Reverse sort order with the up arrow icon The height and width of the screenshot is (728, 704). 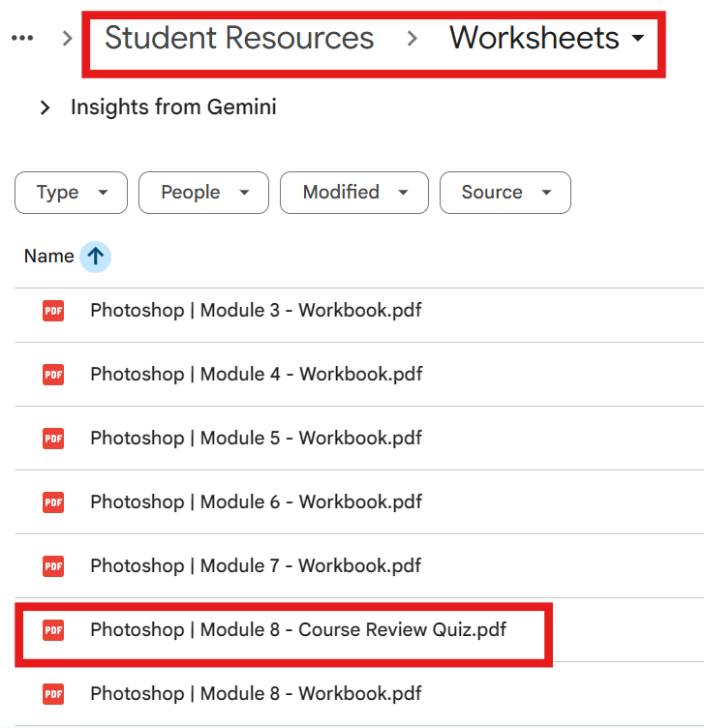pos(95,257)
